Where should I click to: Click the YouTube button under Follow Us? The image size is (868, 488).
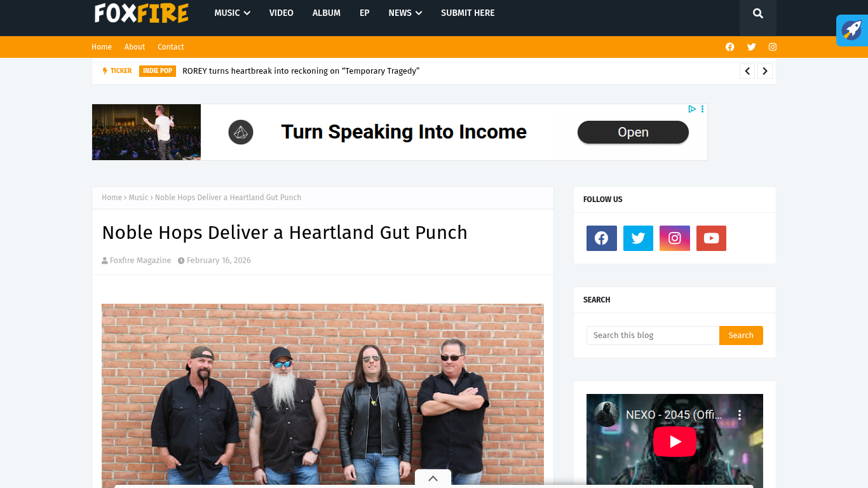(711, 238)
